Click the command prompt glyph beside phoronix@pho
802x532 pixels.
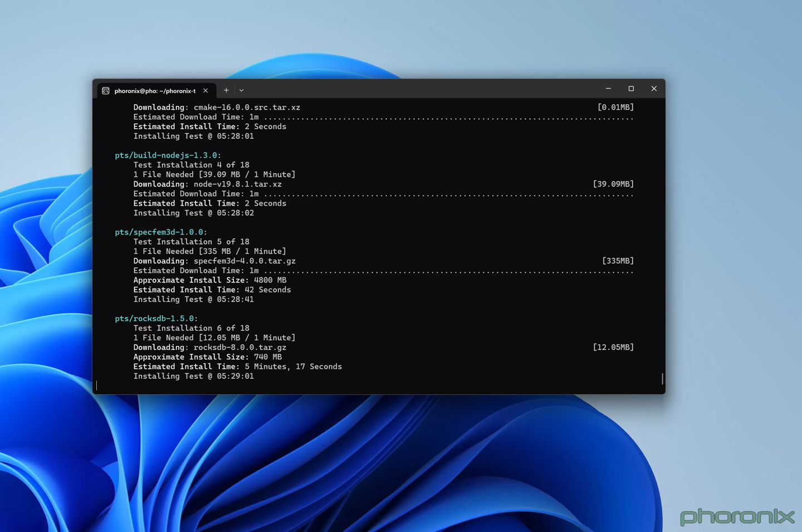[x=105, y=90]
